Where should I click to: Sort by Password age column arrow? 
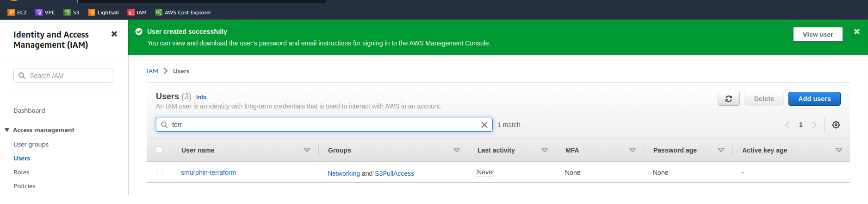pos(721,150)
